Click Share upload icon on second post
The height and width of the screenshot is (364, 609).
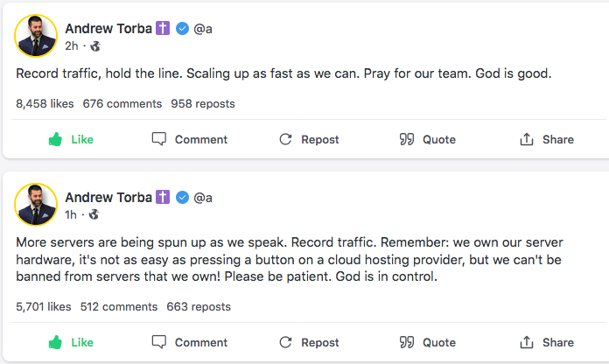pyautogui.click(x=527, y=342)
